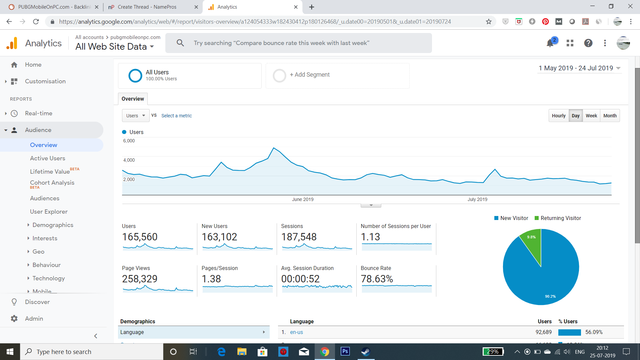Screen dimensions: 640x360
Task: Switch the chart to Week view
Action: (x=591, y=116)
